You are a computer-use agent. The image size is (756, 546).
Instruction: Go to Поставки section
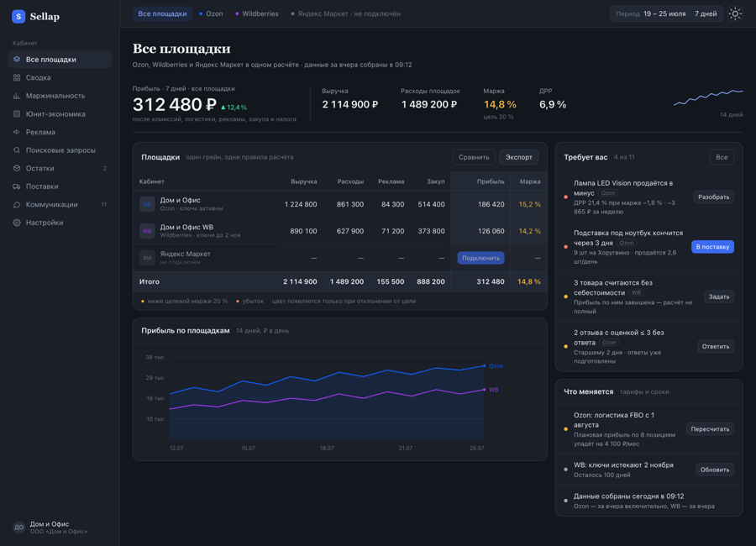[60, 186]
